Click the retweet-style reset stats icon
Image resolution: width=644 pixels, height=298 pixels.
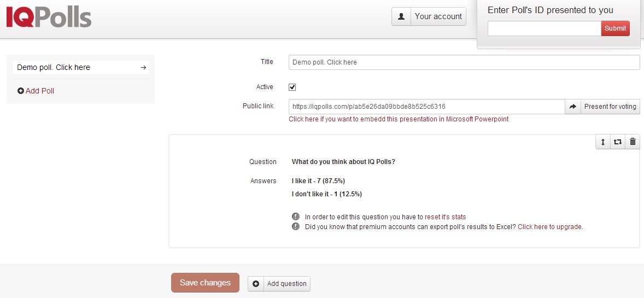[618, 142]
